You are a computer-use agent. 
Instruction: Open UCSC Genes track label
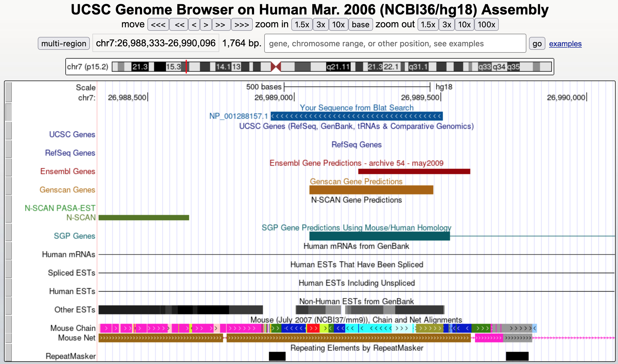click(x=72, y=134)
